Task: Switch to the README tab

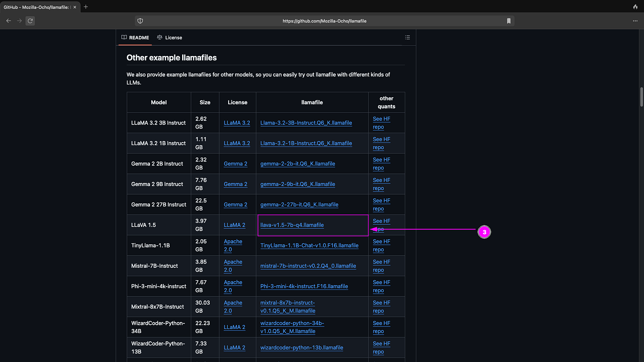Action: pos(135,38)
